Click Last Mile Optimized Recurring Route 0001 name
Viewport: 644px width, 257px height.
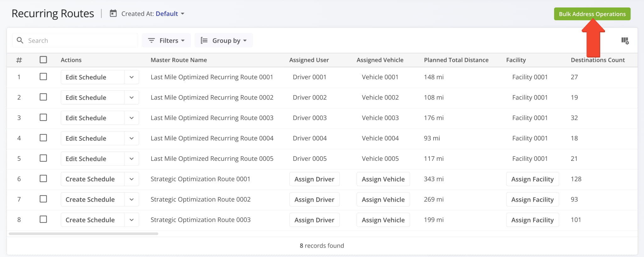click(x=212, y=77)
